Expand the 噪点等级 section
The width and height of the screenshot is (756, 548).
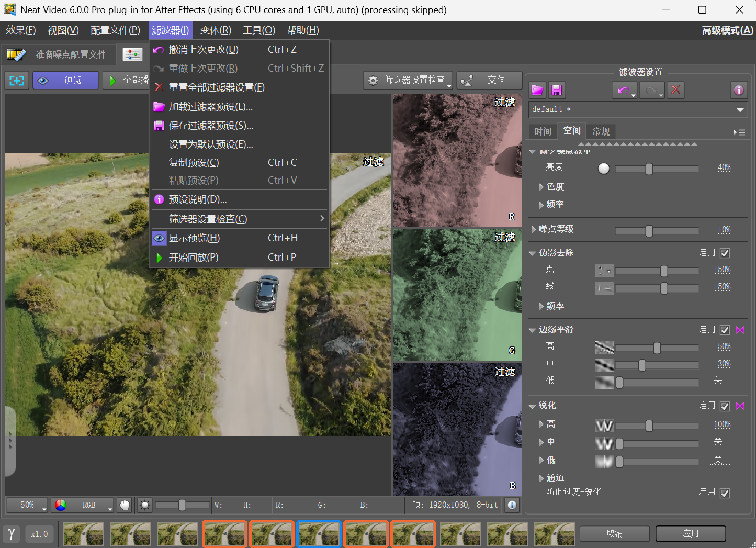[x=533, y=229]
